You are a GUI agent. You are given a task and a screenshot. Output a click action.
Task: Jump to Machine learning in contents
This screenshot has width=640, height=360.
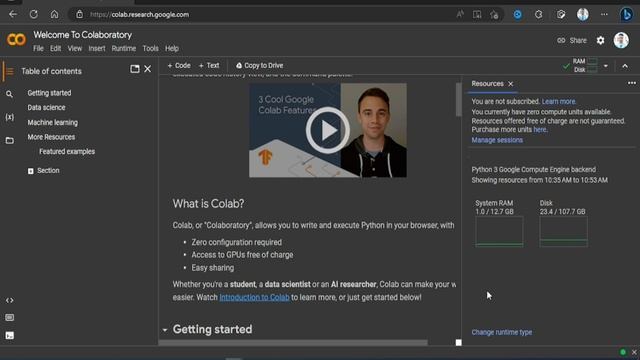[53, 122]
